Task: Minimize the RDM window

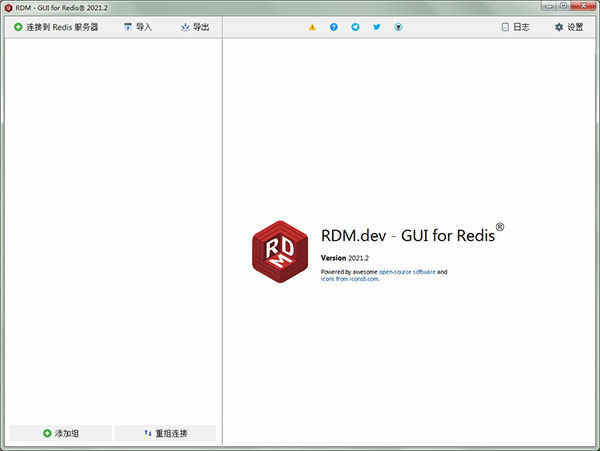Action: coord(549,5)
